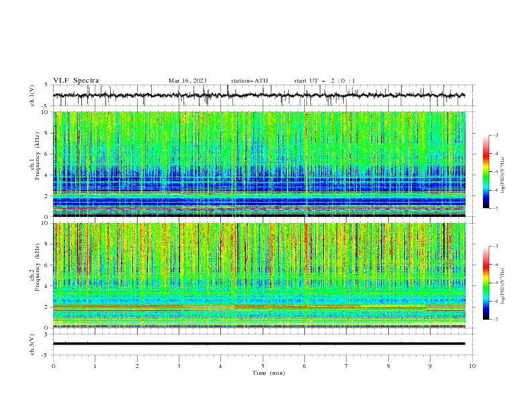Click time axis tick label '5'
The height and width of the screenshot is (411, 532).
point(263,366)
